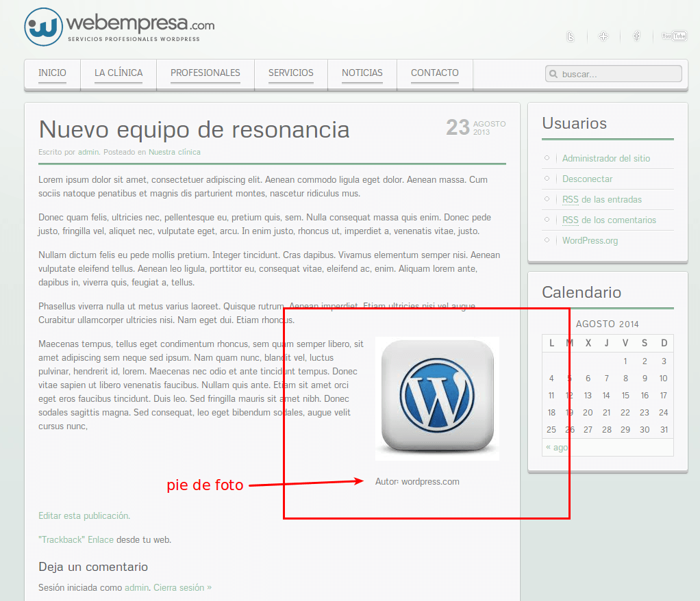The width and height of the screenshot is (700, 601).
Task: Go to previous month « ago in calendar
Action: [x=557, y=448]
